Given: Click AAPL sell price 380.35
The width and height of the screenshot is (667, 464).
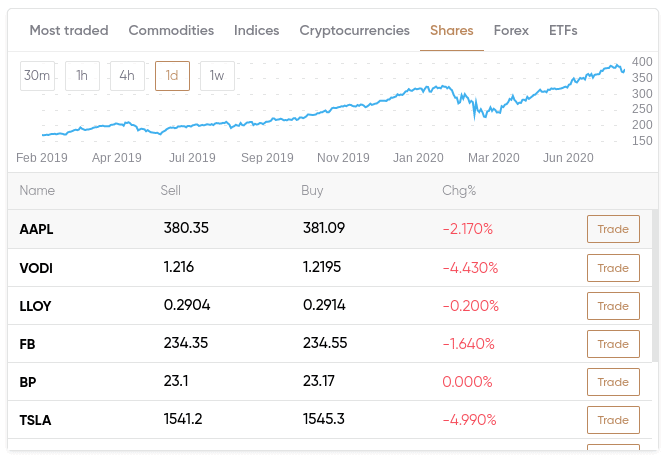Looking at the screenshot, I should [x=186, y=228].
